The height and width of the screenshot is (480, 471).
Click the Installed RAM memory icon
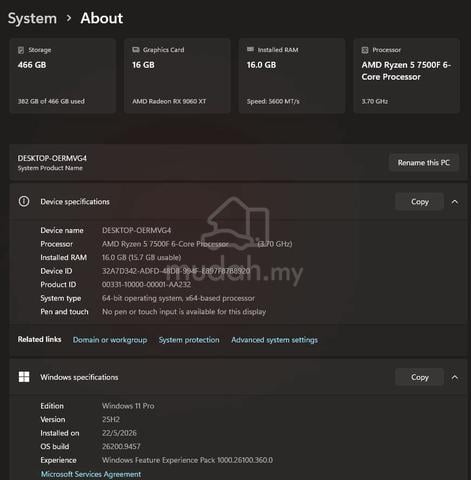(x=250, y=49)
